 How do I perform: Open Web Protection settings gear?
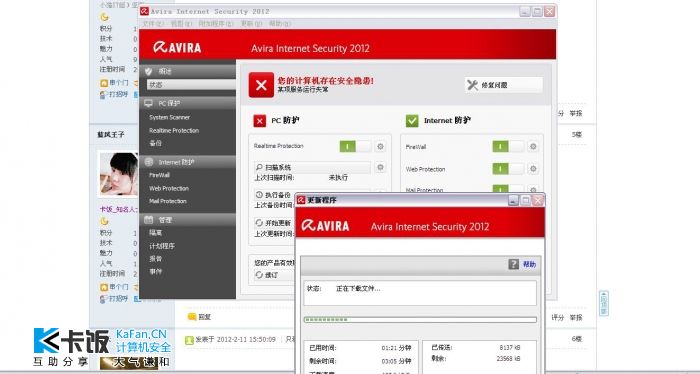tap(533, 169)
